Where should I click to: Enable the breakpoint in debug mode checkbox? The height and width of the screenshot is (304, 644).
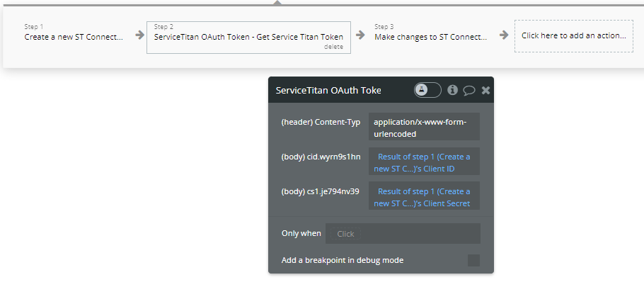click(473, 260)
